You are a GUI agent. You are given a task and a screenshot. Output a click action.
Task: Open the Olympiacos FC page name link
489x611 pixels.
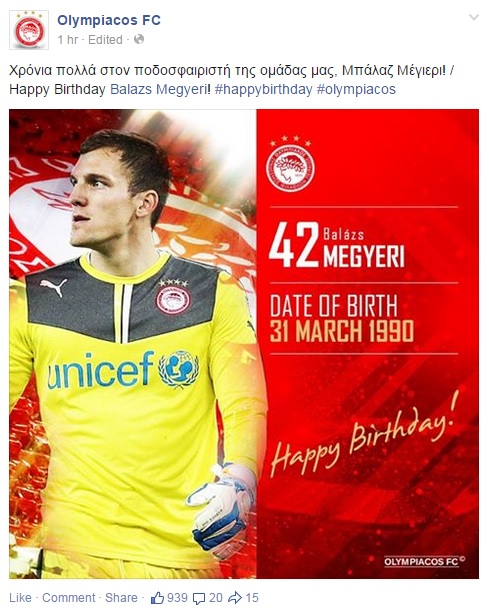click(109, 20)
